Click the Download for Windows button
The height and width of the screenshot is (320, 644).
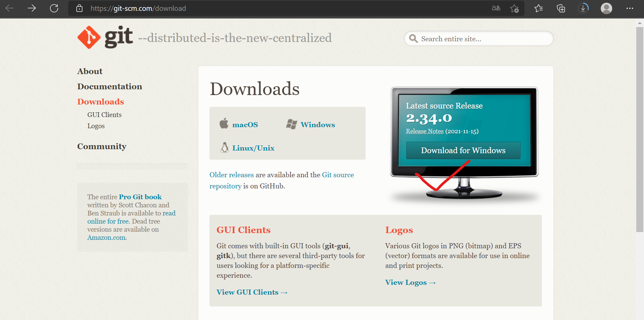click(x=463, y=150)
